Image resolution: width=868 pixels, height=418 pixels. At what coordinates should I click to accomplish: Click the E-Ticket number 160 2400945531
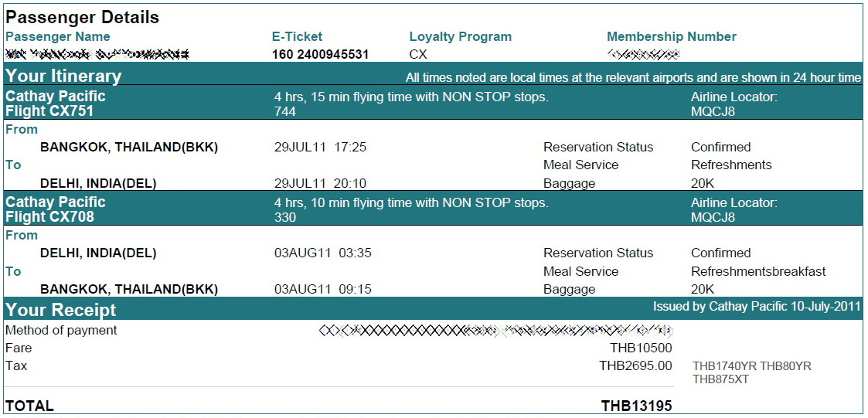(321, 54)
